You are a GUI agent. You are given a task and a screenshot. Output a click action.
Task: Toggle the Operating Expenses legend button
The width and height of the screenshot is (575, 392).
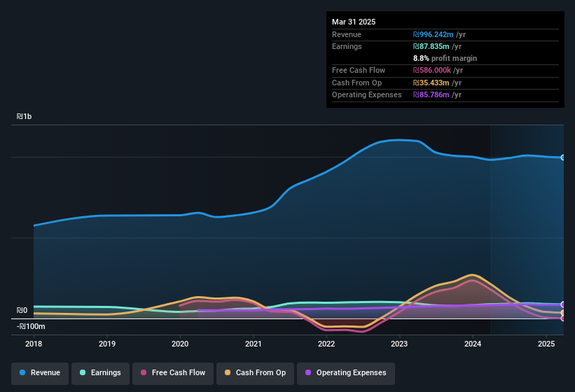[x=346, y=373]
